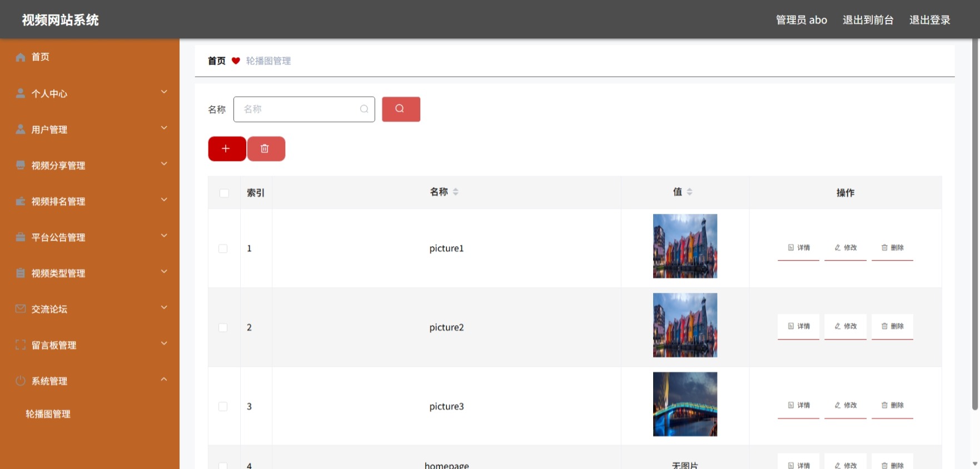Click the envelope icon beside 交流论坛
Image resolution: width=980 pixels, height=469 pixels.
tap(21, 309)
